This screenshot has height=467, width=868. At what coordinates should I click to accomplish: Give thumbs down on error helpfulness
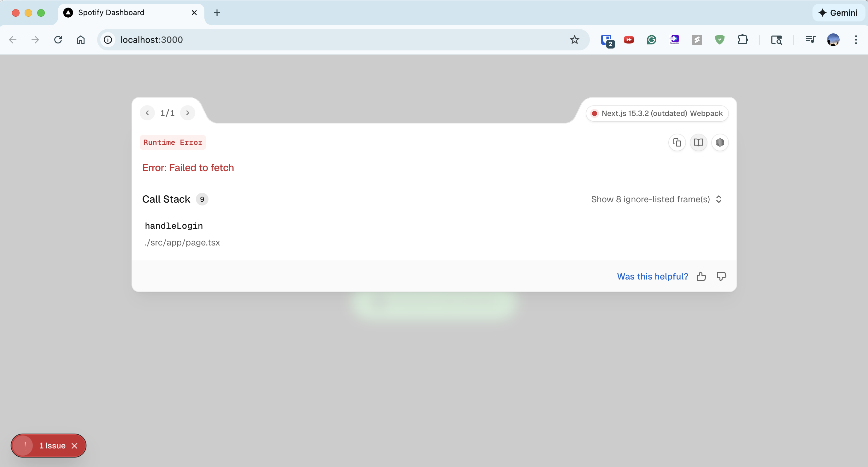pos(722,276)
